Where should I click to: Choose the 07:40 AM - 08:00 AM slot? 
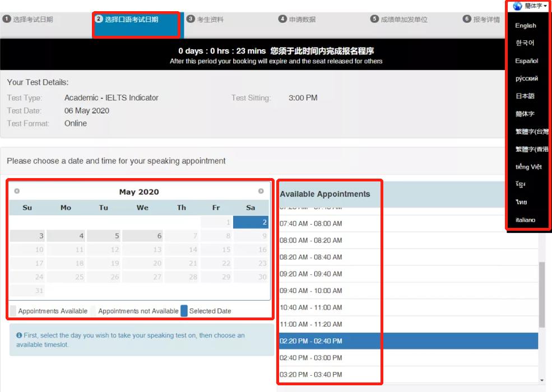point(310,224)
